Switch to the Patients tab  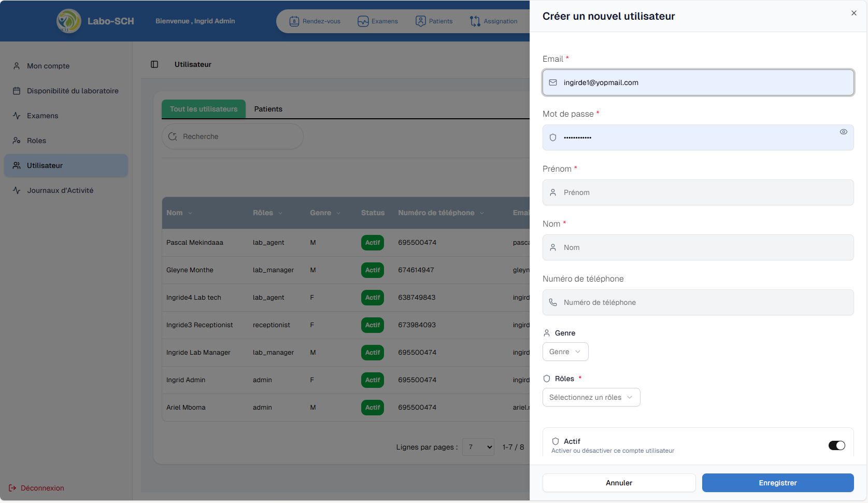click(268, 109)
